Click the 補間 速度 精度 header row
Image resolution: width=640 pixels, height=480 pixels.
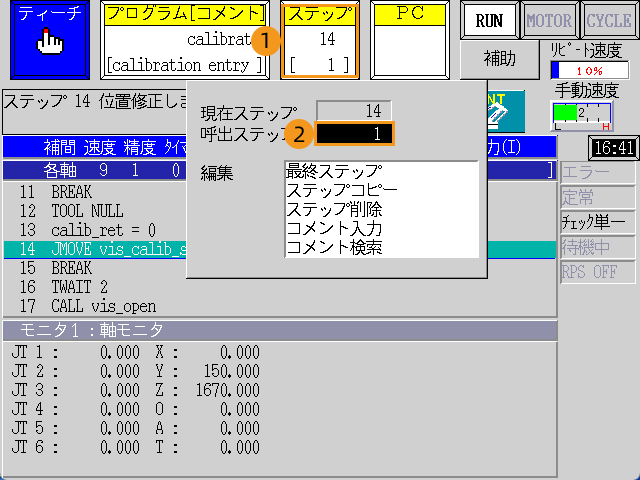tap(95, 147)
